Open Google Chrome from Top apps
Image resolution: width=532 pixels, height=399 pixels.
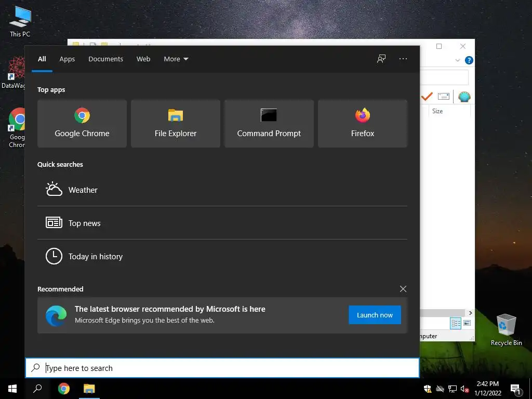(82, 124)
